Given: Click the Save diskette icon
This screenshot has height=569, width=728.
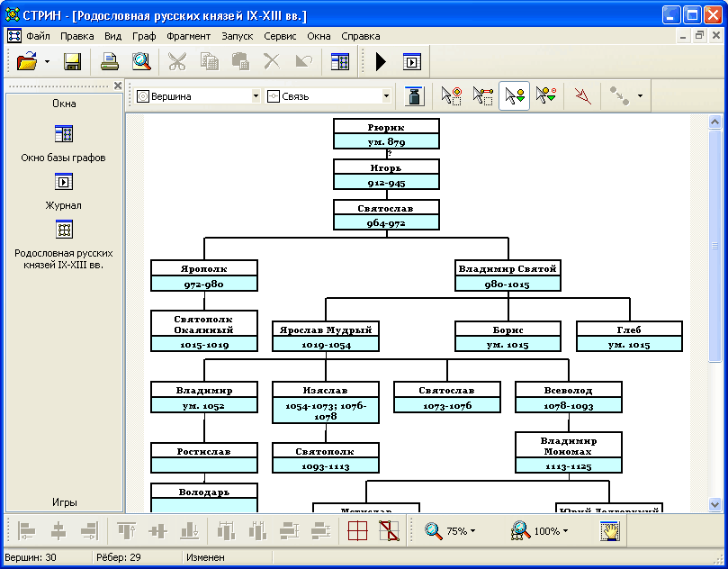Looking at the screenshot, I should (x=72, y=62).
